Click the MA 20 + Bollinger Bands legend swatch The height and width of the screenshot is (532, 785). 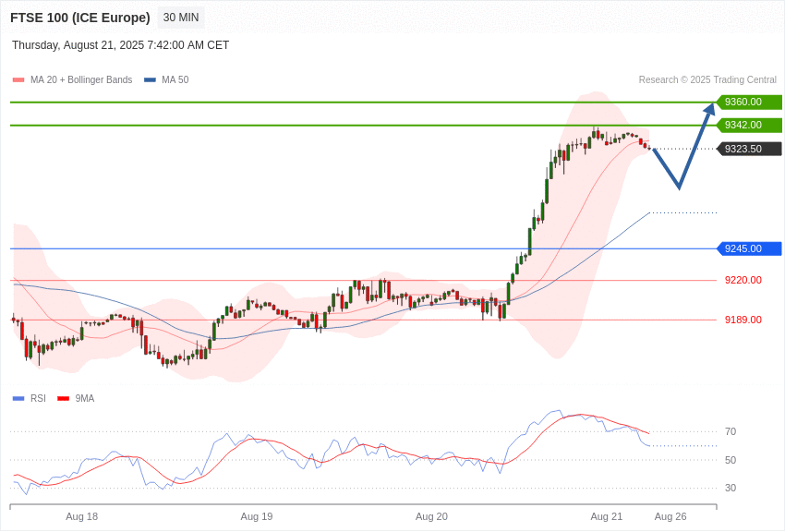point(18,79)
